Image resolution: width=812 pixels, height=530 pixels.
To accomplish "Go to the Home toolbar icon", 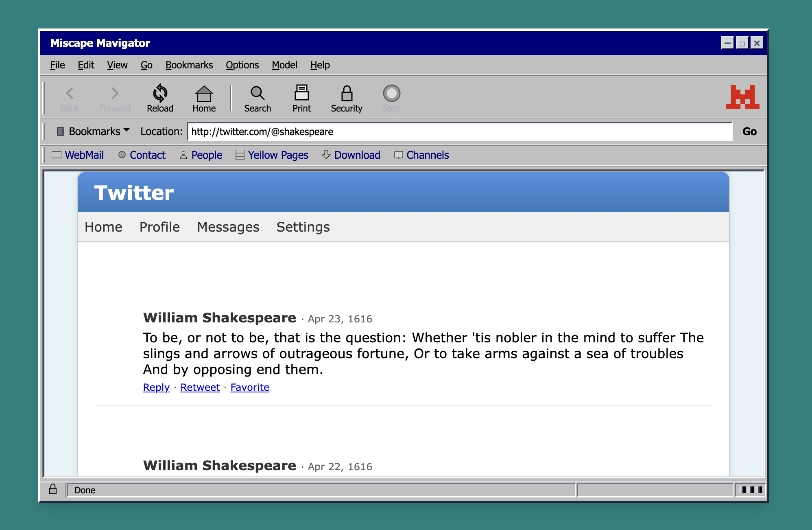I will (x=204, y=94).
